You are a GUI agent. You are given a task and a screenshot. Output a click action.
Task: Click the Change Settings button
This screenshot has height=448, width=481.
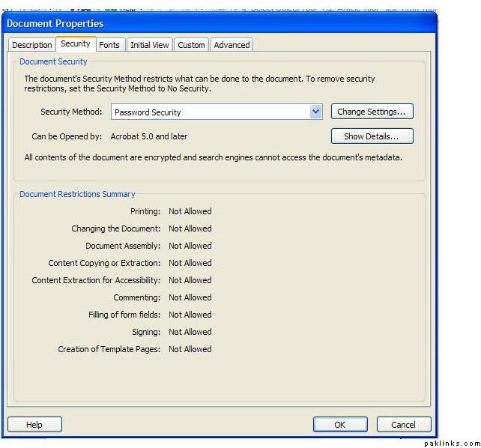(x=372, y=112)
